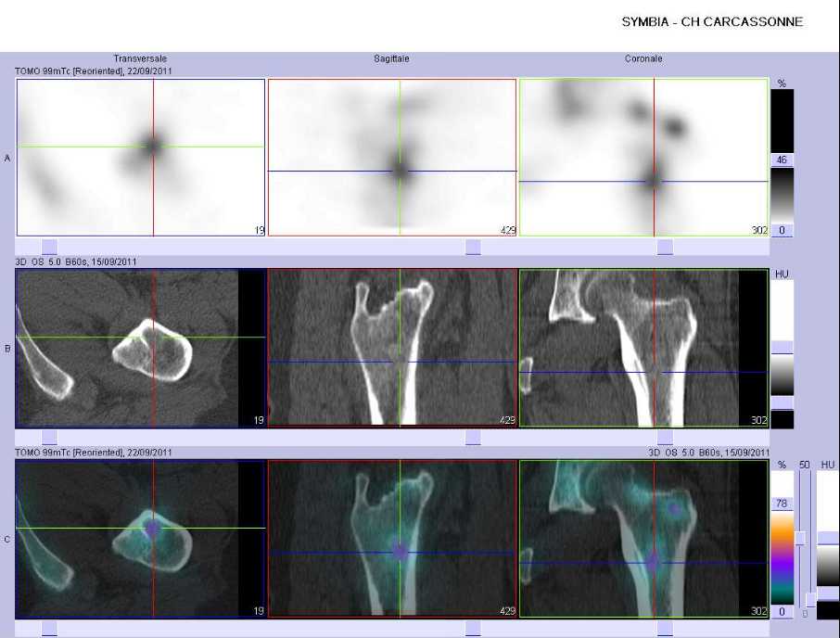Click the row C HU grayscale gradient bar
Screen dimensions: 840x638
point(828,567)
